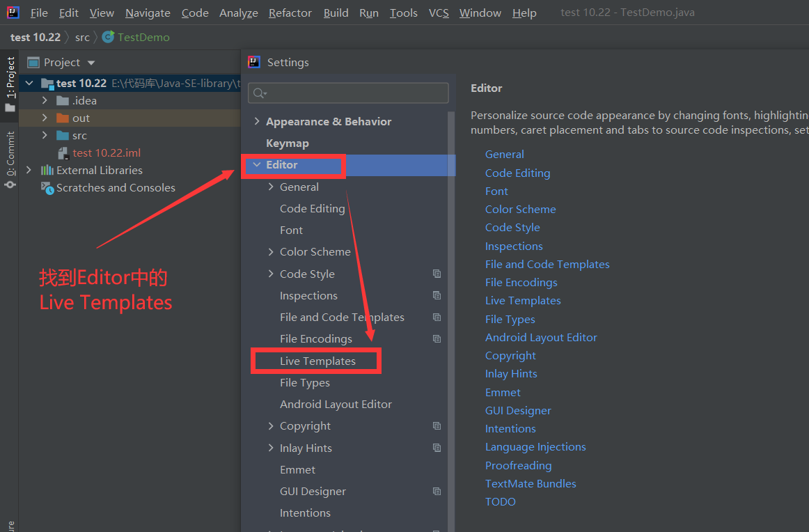Click the test 10.22 module folder icon
809x532 pixels.
click(x=47, y=84)
